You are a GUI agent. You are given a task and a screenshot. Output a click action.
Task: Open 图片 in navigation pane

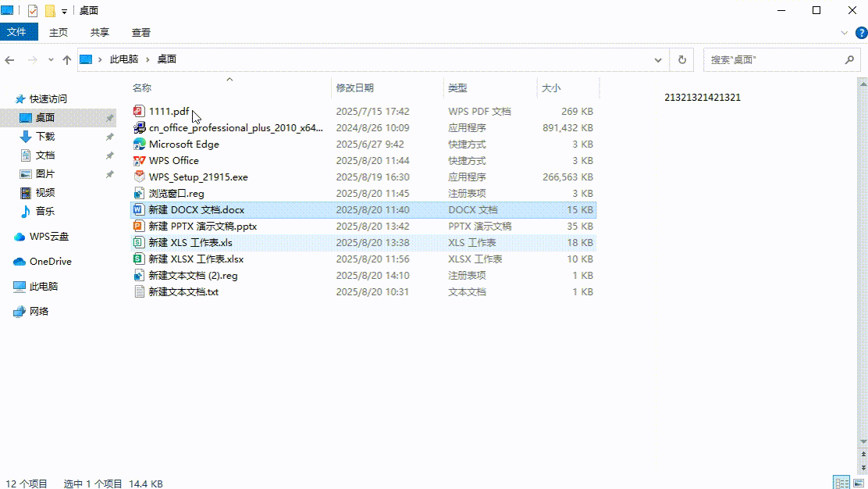click(44, 174)
